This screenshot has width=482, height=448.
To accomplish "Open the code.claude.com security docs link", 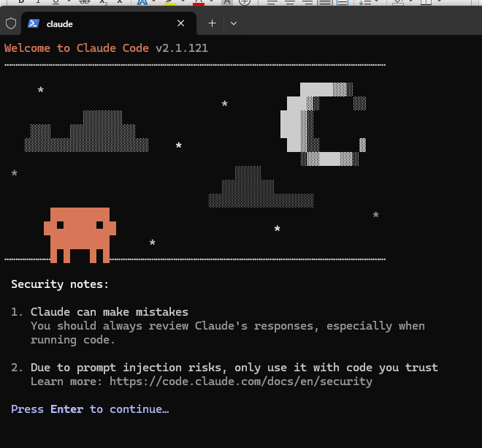I will [241, 381].
